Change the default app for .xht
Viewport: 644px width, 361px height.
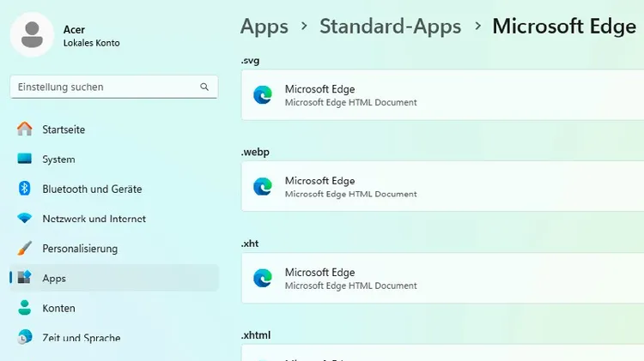(x=443, y=278)
